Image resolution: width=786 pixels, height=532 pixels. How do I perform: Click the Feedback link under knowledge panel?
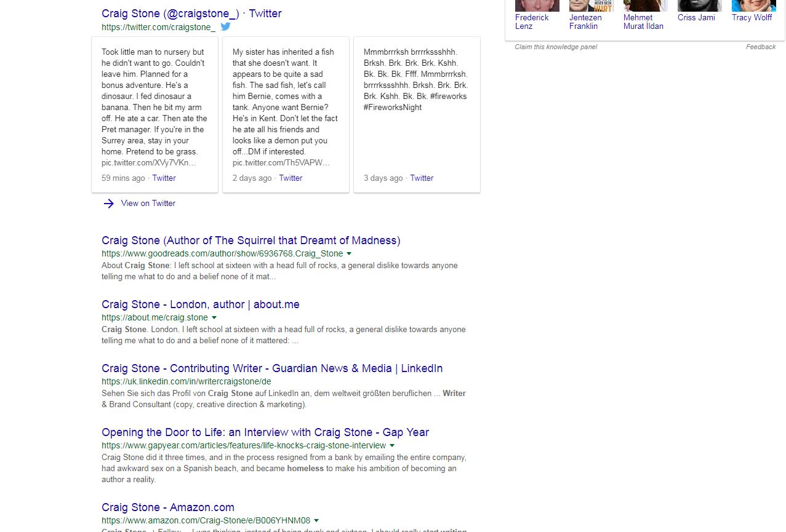pos(761,47)
